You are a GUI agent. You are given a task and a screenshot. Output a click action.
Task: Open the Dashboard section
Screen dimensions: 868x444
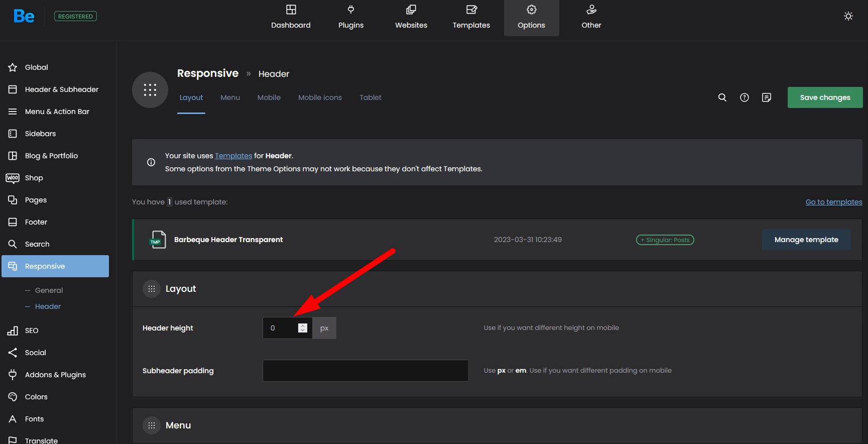pyautogui.click(x=291, y=18)
